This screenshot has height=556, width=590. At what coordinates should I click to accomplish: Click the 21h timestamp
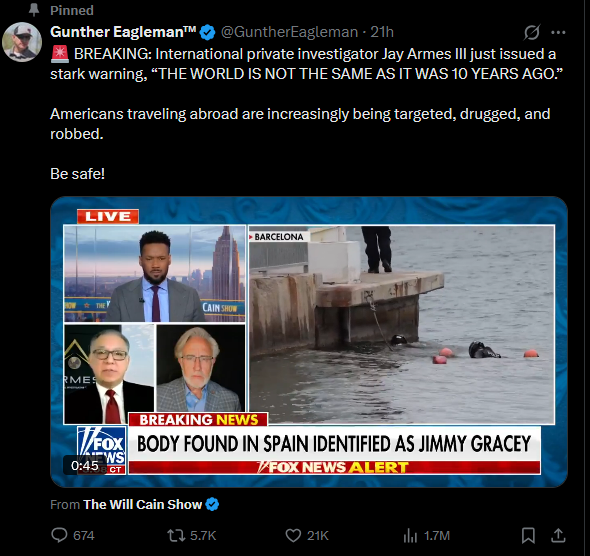point(382,32)
